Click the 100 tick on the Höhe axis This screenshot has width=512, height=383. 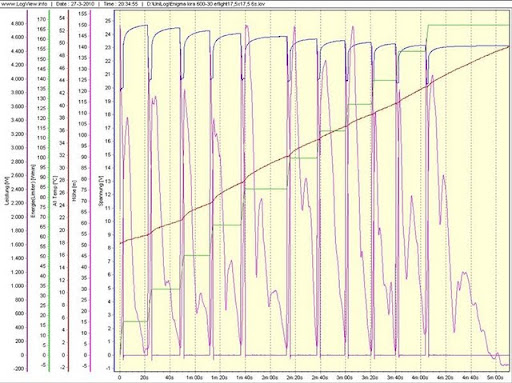pyautogui.click(x=82, y=135)
